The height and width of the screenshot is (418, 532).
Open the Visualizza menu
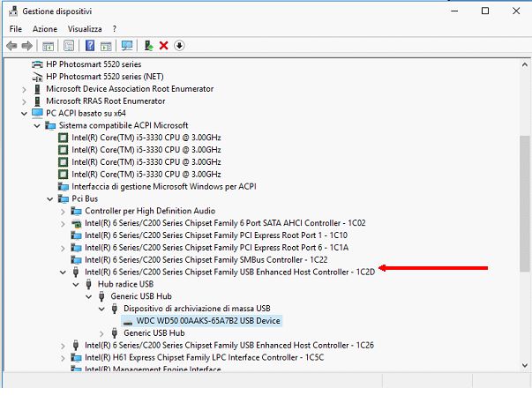85,29
